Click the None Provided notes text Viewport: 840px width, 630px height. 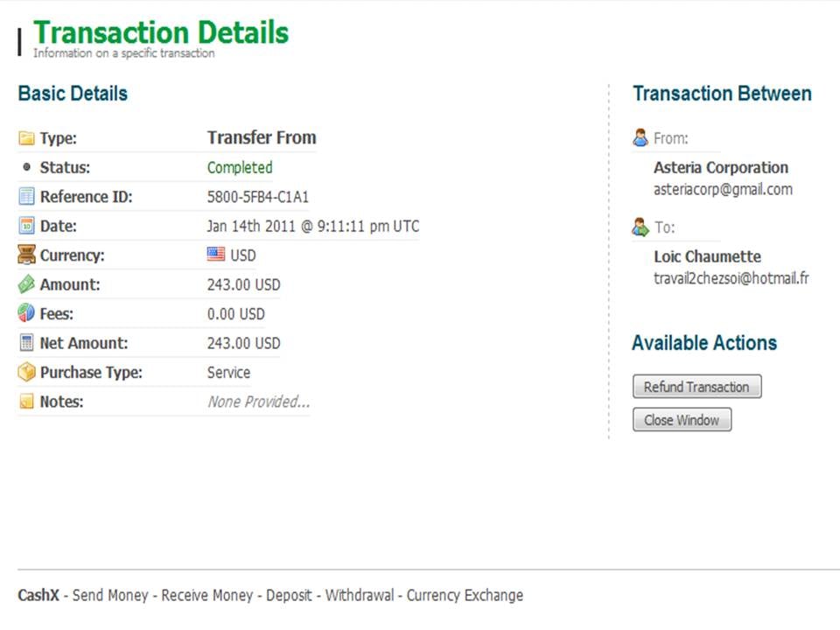pyautogui.click(x=259, y=402)
